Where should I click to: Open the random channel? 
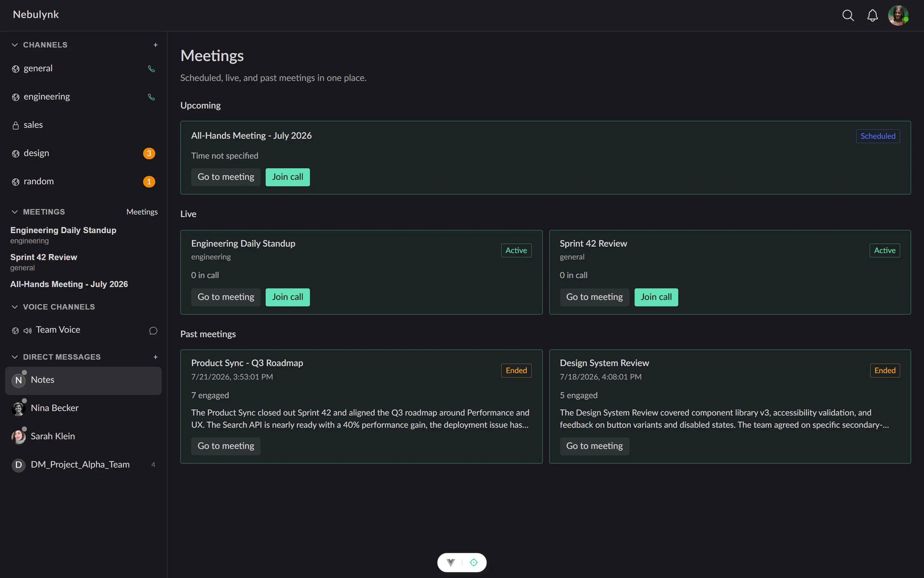tap(83, 182)
